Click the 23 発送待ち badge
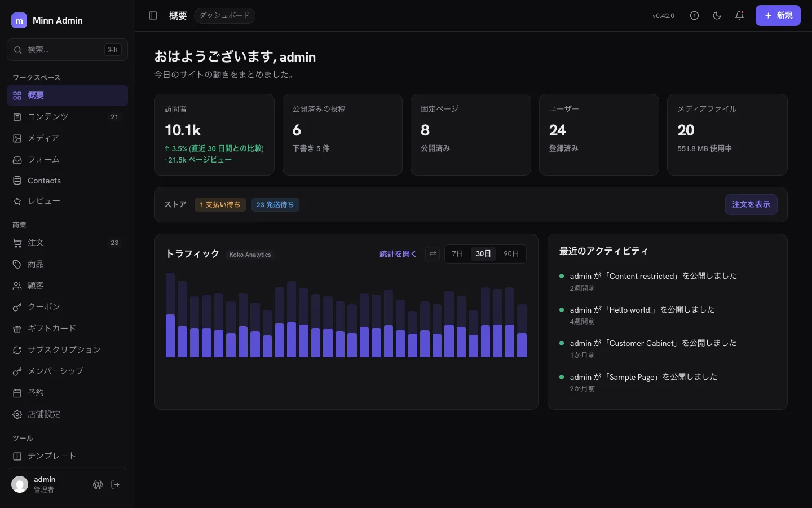The height and width of the screenshot is (508, 812). 275,204
